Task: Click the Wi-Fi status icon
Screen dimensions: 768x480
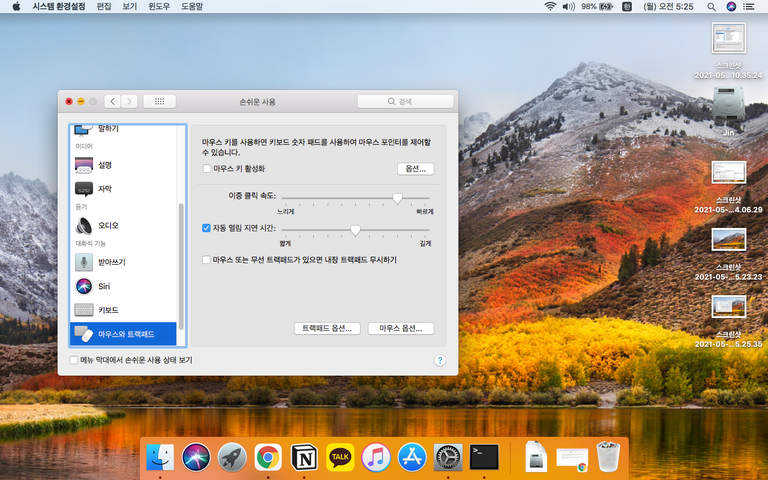Action: [x=550, y=6]
